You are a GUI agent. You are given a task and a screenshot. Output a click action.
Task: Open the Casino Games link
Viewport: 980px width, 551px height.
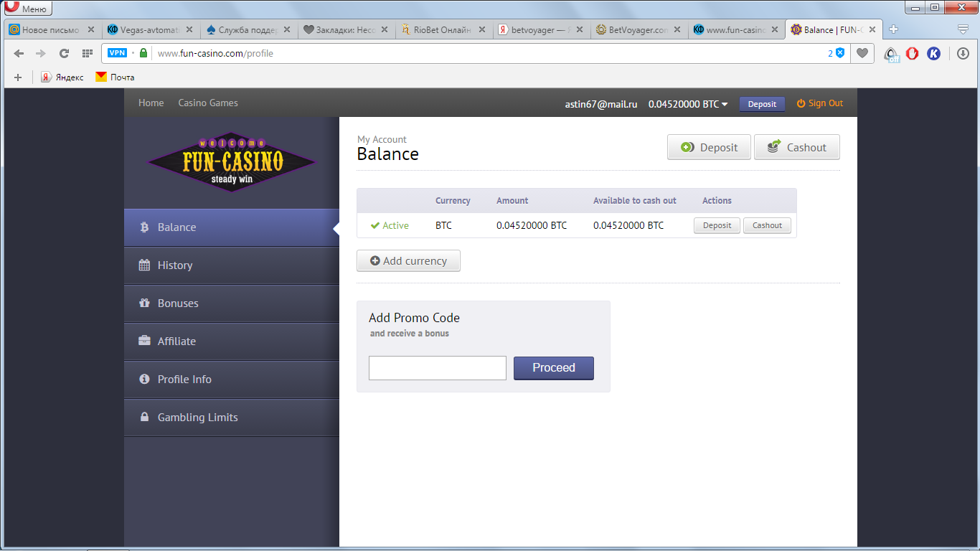click(x=208, y=103)
